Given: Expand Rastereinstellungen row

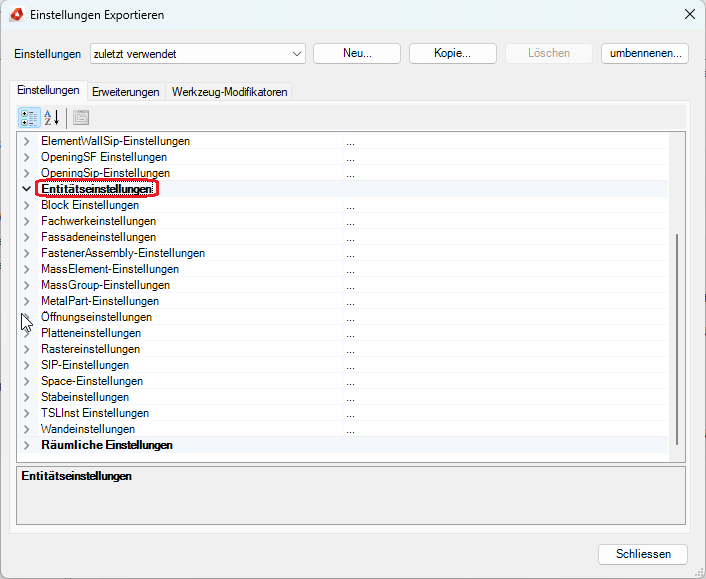Looking at the screenshot, I should 27,349.
